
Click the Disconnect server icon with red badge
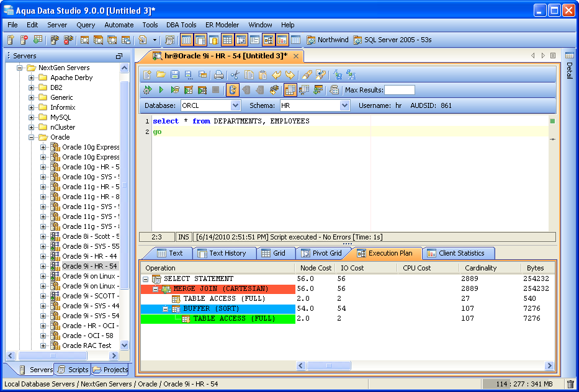click(x=68, y=40)
